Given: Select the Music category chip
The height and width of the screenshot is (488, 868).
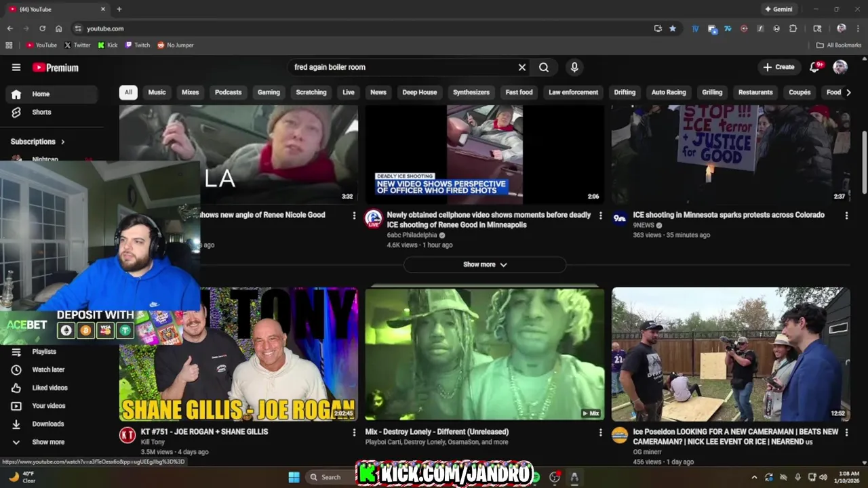Looking at the screenshot, I should click(x=157, y=92).
